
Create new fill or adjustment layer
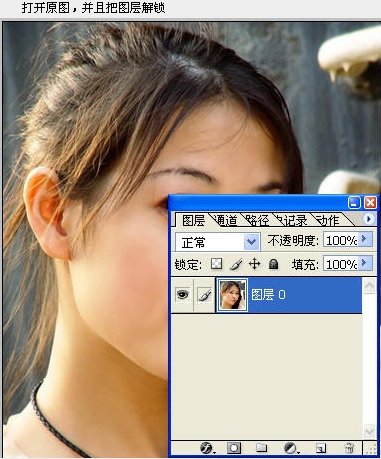coord(290,448)
